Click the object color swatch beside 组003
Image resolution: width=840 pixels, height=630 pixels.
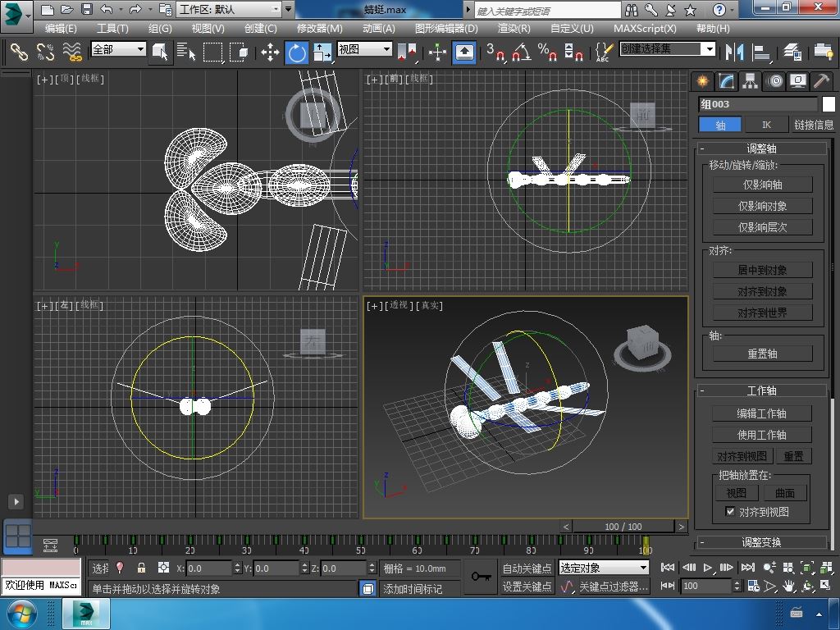pos(829,104)
